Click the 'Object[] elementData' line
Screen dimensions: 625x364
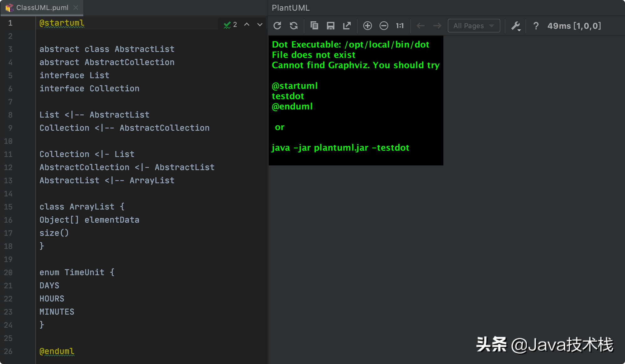click(89, 220)
